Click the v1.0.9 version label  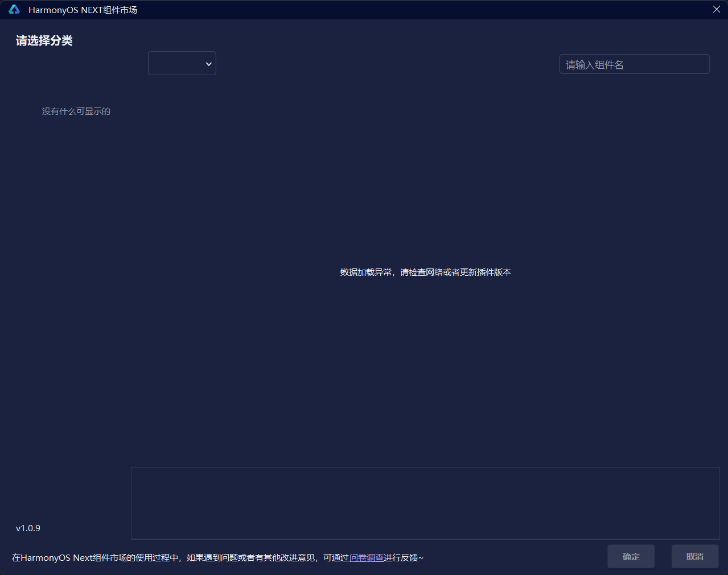click(x=28, y=528)
